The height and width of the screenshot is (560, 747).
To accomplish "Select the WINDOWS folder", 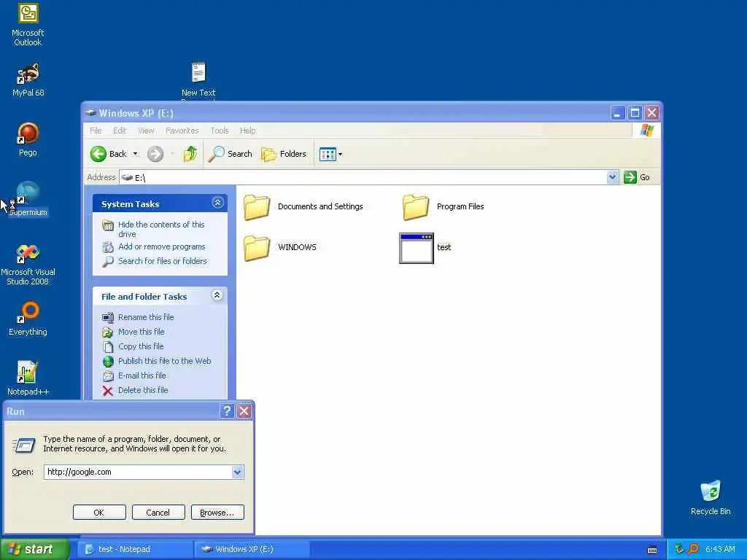I will [x=280, y=248].
